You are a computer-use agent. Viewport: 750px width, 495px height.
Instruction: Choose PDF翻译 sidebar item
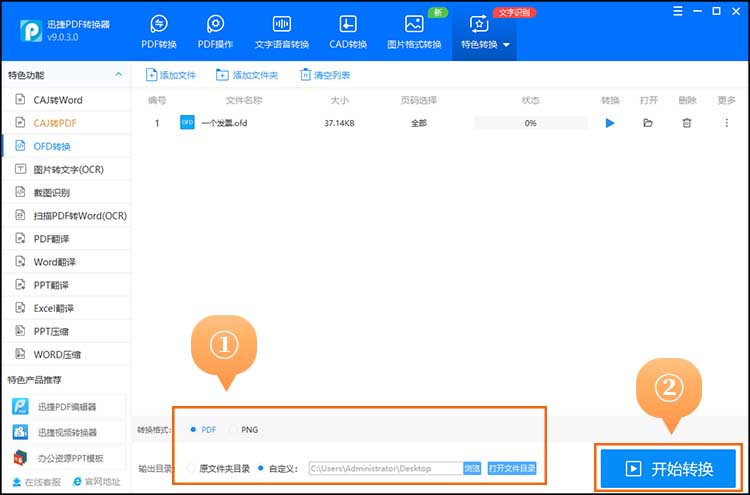tap(66, 239)
